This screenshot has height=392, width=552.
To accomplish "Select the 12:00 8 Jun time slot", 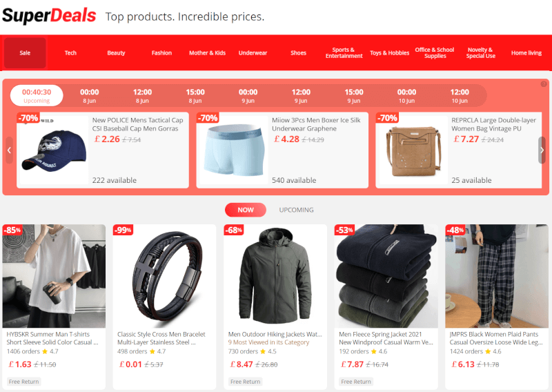I will (142, 95).
